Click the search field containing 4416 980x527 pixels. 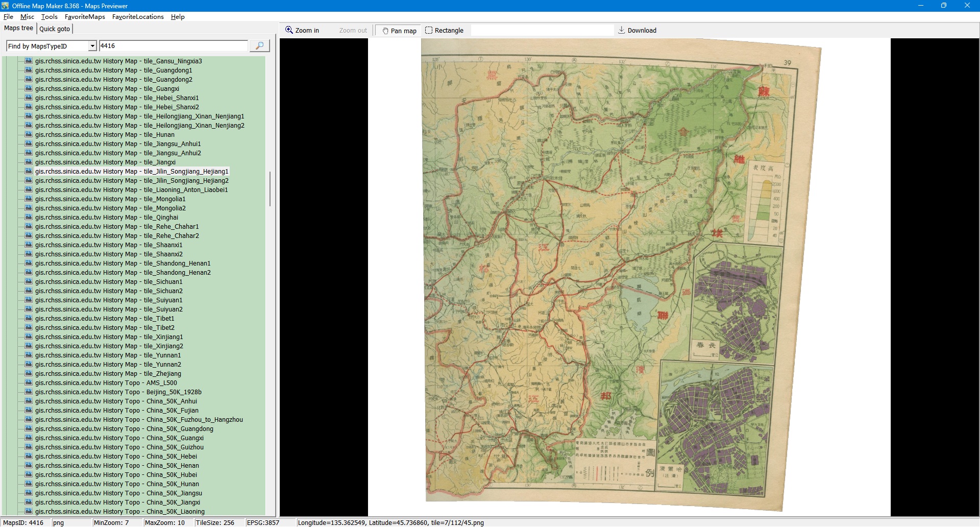[x=174, y=46]
